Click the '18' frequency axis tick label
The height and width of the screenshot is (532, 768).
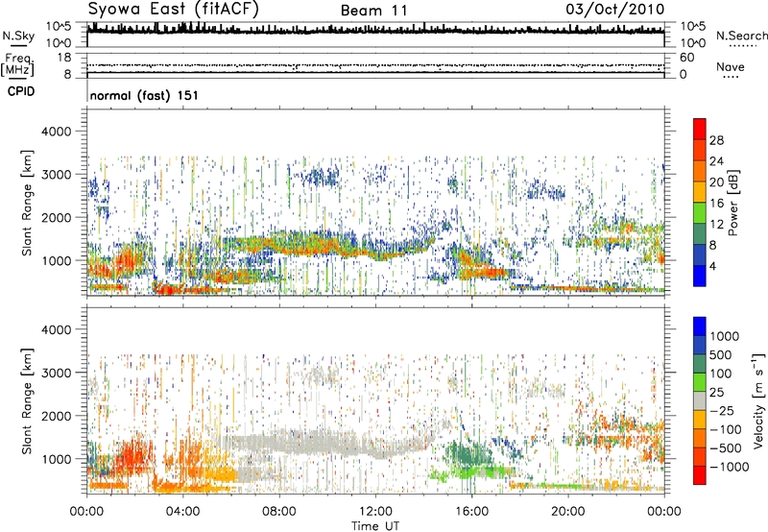pyautogui.click(x=64, y=58)
